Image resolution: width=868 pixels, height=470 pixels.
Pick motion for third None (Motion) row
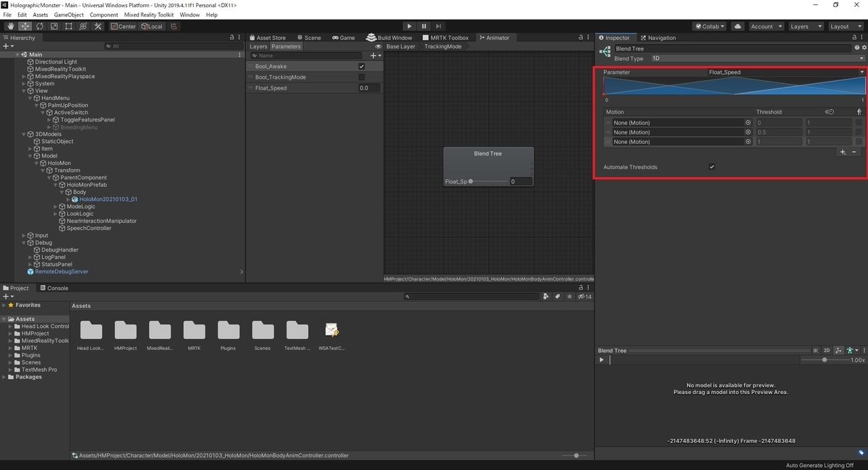(748, 142)
